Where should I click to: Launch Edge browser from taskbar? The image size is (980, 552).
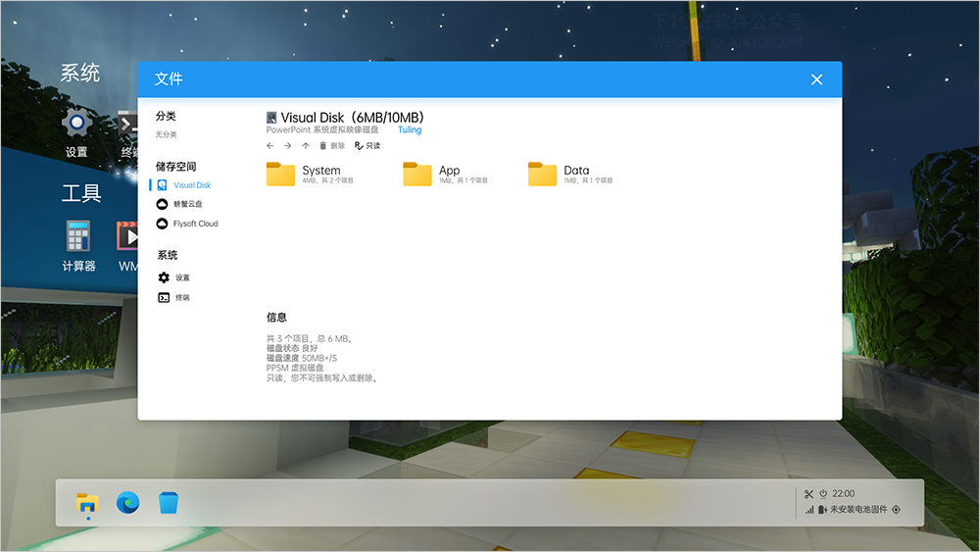(x=128, y=503)
